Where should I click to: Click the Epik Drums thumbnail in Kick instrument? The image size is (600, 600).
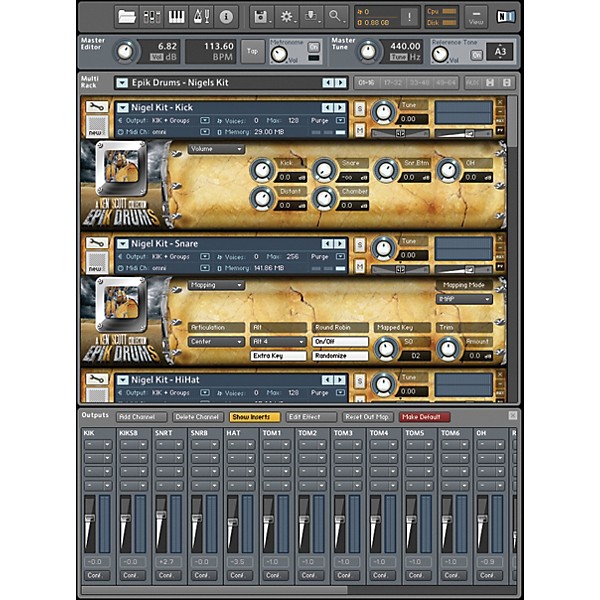pyautogui.click(x=121, y=168)
